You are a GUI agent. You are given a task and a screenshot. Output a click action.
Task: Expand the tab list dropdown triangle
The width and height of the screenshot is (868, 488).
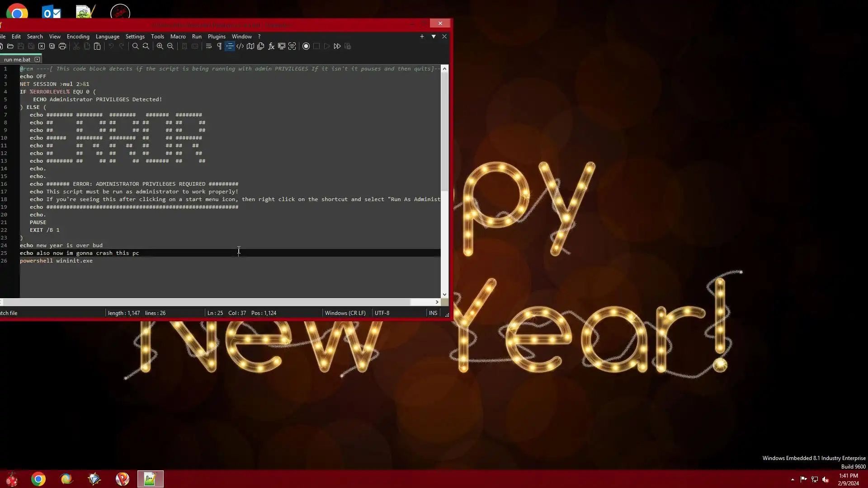pos(434,37)
